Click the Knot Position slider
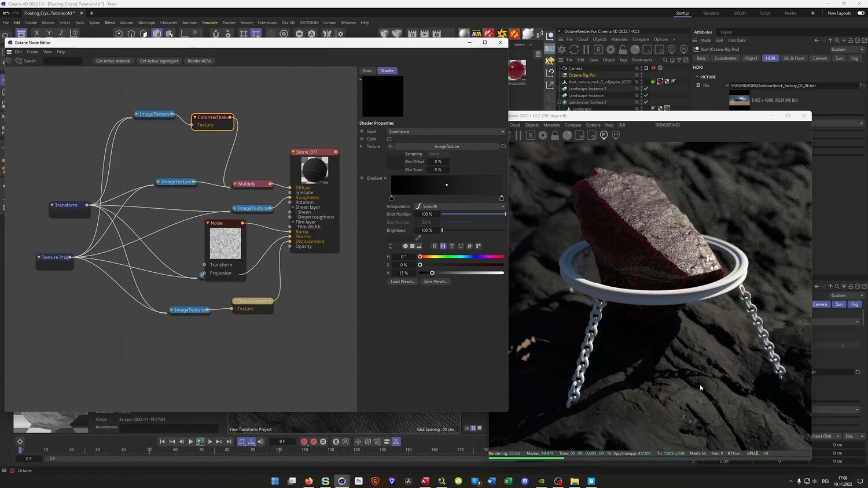 [x=474, y=214]
